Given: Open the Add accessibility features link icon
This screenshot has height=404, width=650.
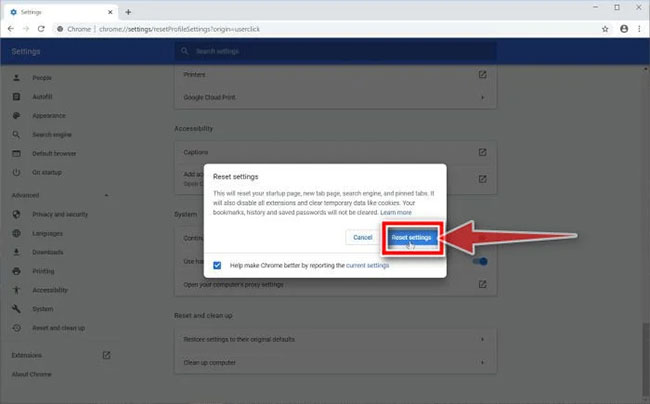Looking at the screenshot, I should point(482,179).
